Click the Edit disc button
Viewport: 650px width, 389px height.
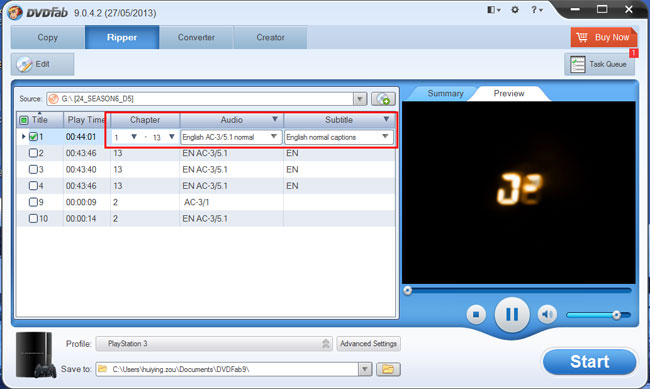(42, 64)
